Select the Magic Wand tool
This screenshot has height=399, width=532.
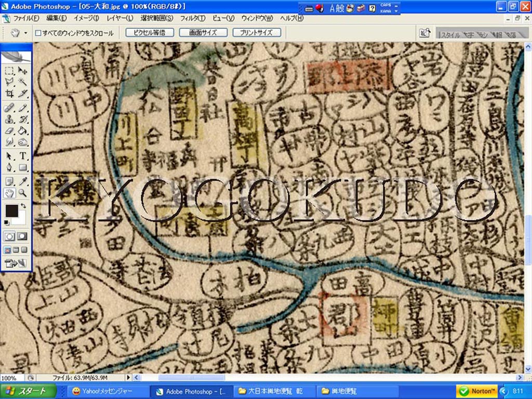[x=22, y=82]
